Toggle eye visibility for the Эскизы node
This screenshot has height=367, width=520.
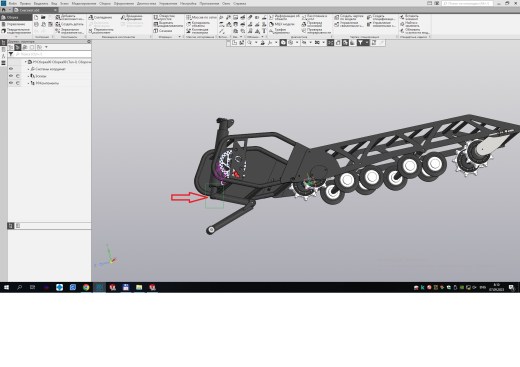point(11,76)
